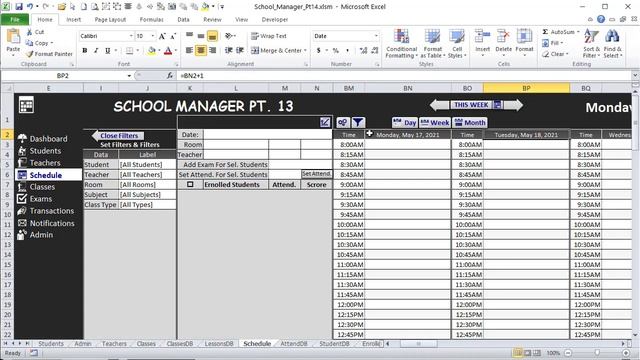Click the Cut scissors icon

click(29, 32)
